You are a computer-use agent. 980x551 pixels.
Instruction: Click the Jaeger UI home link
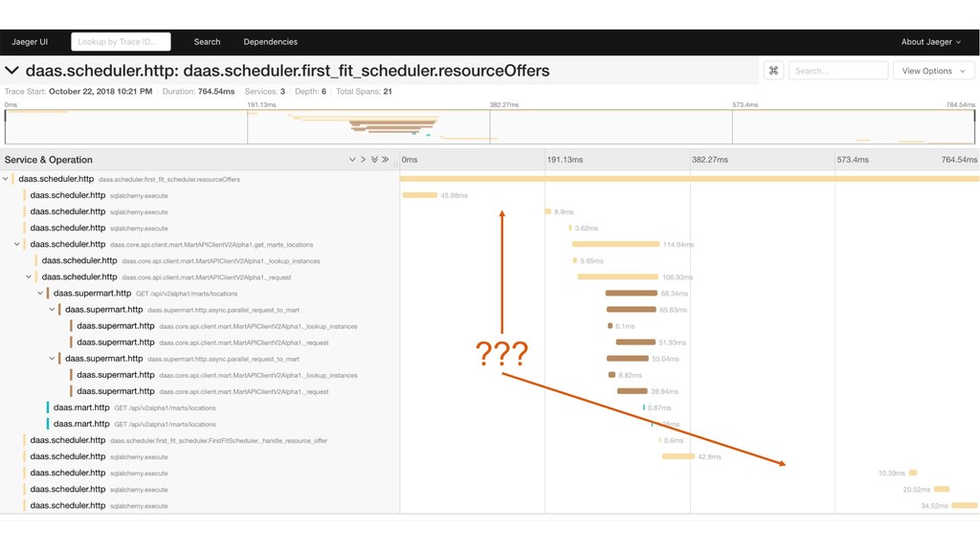pos(30,42)
